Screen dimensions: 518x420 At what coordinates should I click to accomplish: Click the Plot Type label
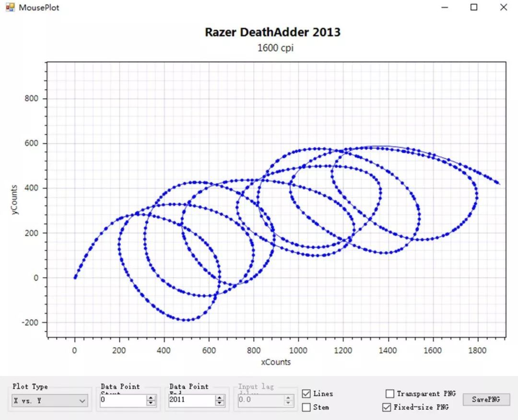pyautogui.click(x=30, y=386)
